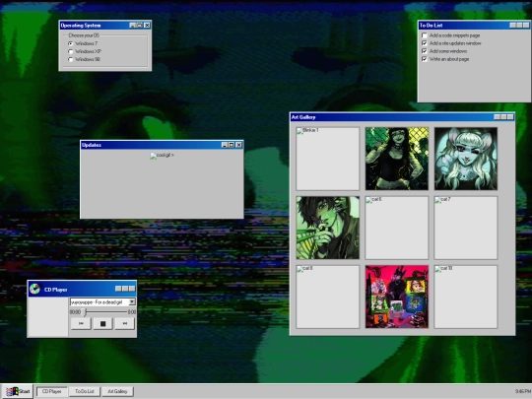Open the Blinkie 1 thumbnail in Art Gallery

point(327,159)
